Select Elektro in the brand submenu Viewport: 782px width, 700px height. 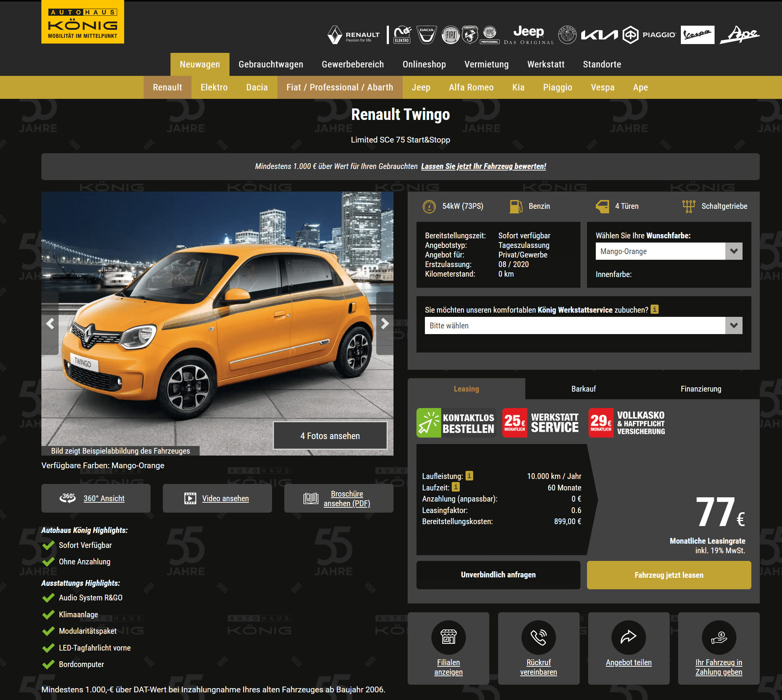point(214,87)
